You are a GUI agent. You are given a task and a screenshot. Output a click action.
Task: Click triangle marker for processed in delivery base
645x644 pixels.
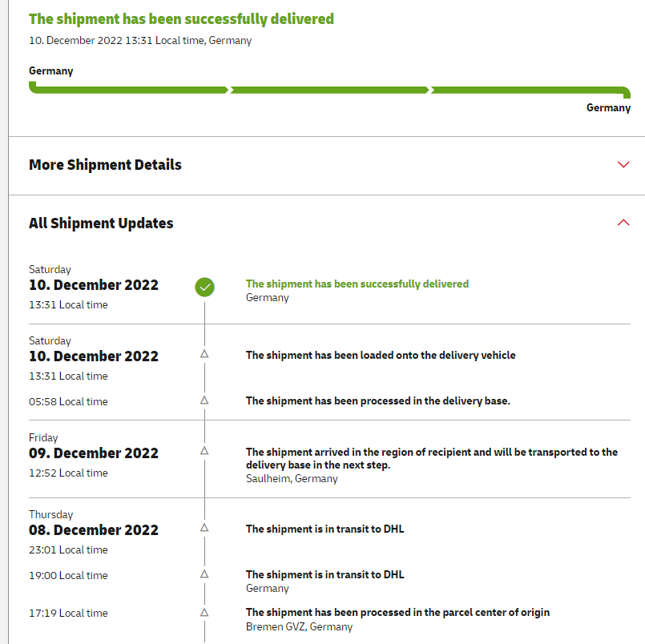[x=204, y=400]
